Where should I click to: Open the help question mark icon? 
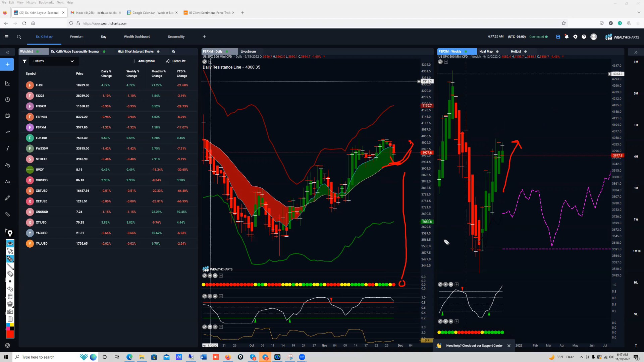tap(584, 37)
